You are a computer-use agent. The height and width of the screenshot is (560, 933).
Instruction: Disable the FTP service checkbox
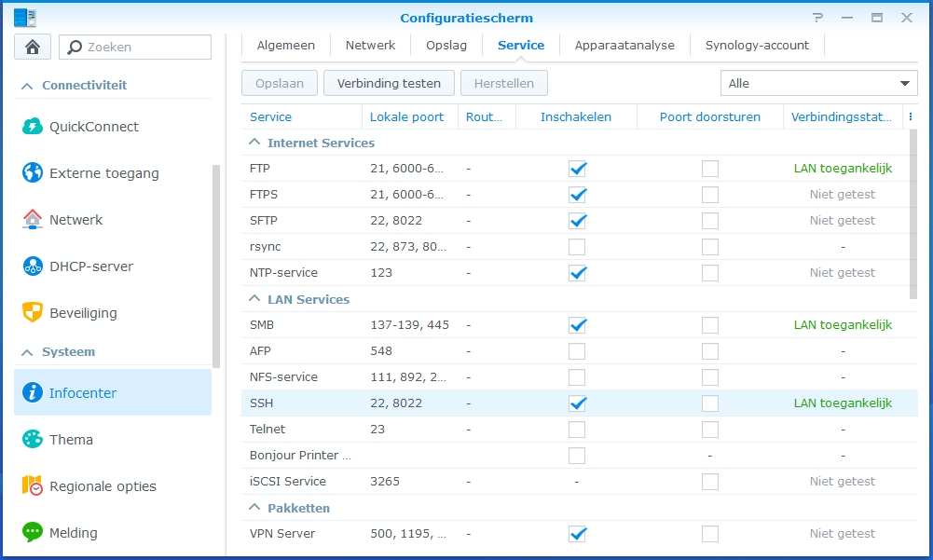pyautogui.click(x=577, y=169)
